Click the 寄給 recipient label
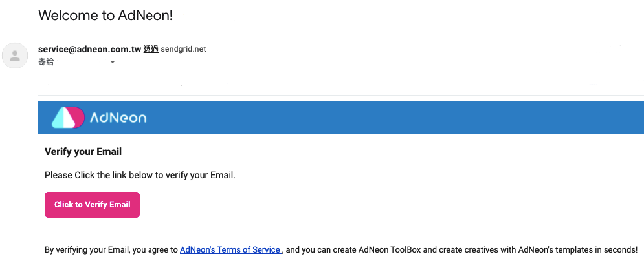644x261 pixels. coord(45,62)
